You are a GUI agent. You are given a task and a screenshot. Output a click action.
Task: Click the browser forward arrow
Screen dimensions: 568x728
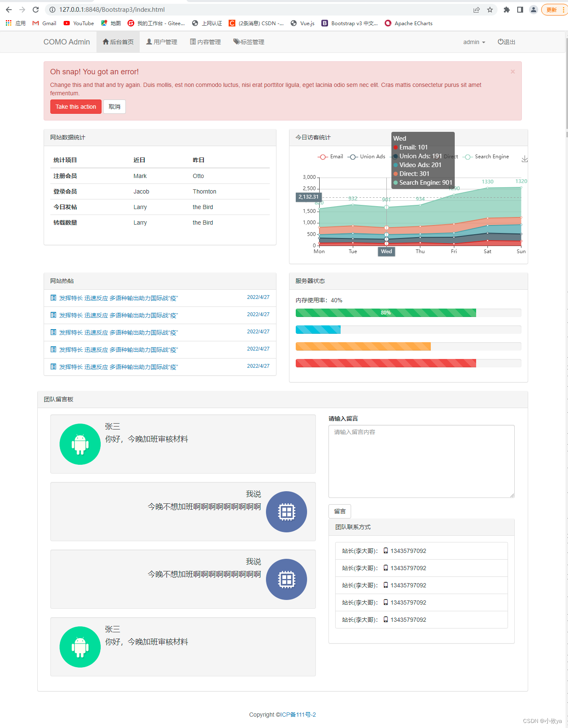click(22, 10)
